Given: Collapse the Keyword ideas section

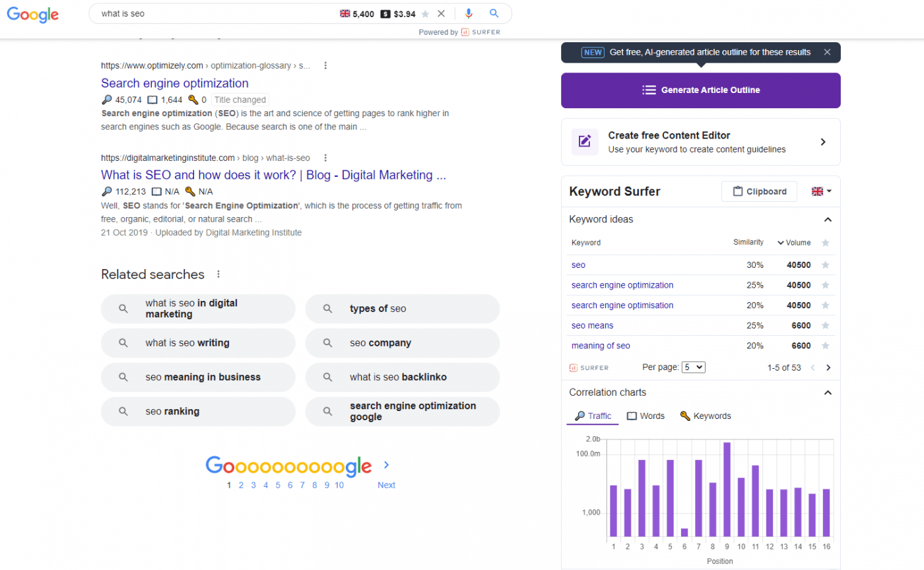Looking at the screenshot, I should 828,220.
